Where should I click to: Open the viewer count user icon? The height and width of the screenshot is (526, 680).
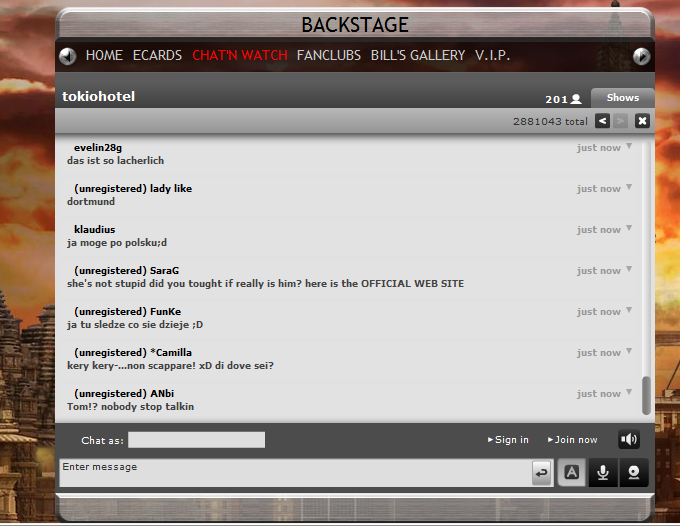coord(576,99)
